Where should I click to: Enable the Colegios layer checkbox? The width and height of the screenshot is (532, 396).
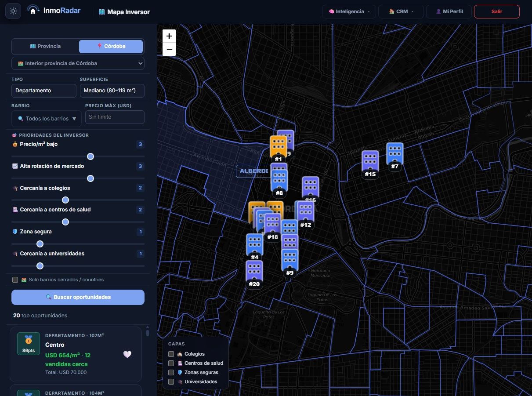[x=171, y=354]
